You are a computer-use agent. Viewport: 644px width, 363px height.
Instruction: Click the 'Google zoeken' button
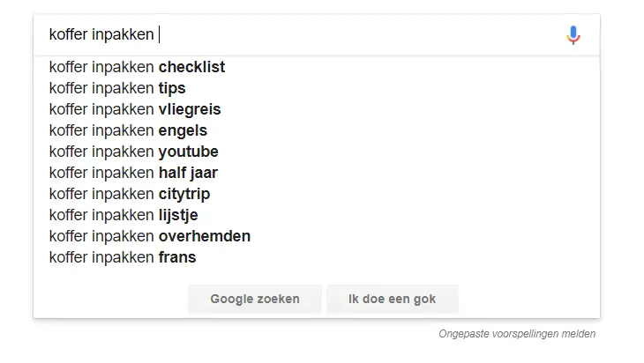255,299
